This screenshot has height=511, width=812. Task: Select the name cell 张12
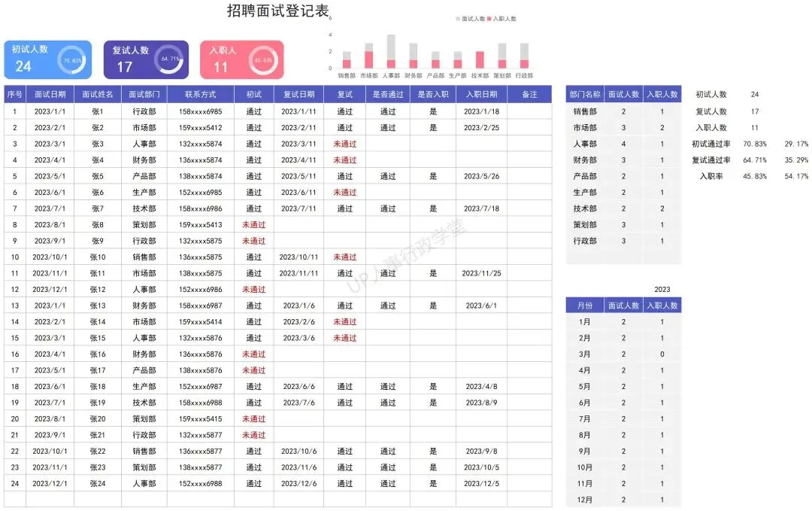point(97,289)
